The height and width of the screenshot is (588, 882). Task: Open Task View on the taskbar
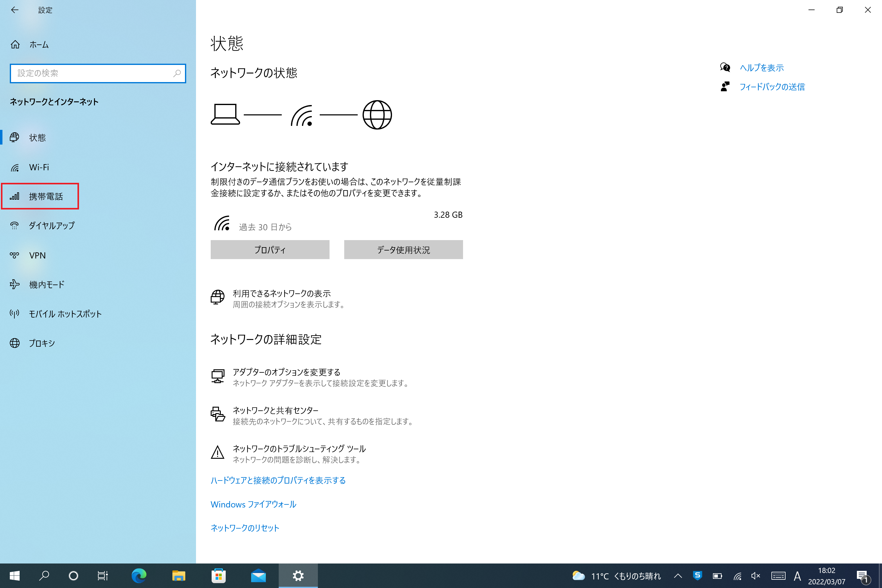pyautogui.click(x=103, y=576)
